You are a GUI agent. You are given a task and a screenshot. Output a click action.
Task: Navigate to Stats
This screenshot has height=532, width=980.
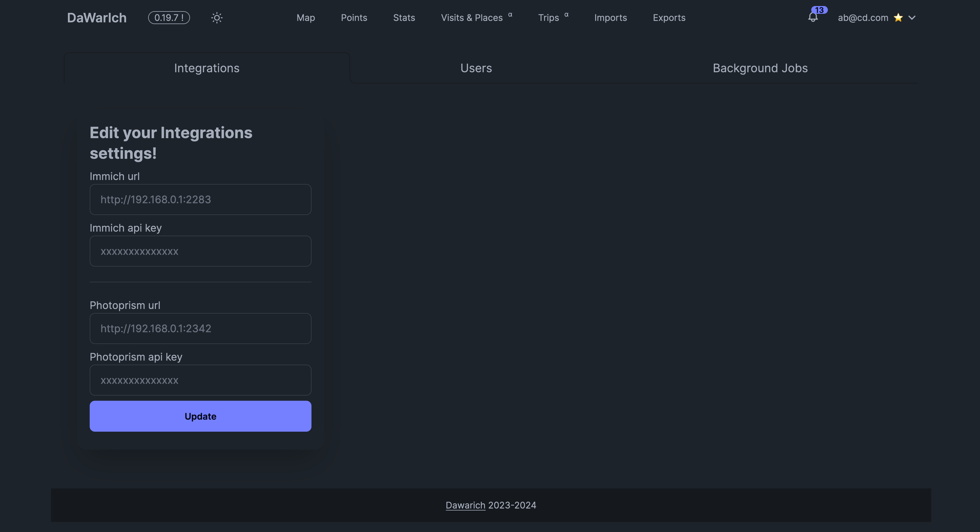tap(404, 18)
